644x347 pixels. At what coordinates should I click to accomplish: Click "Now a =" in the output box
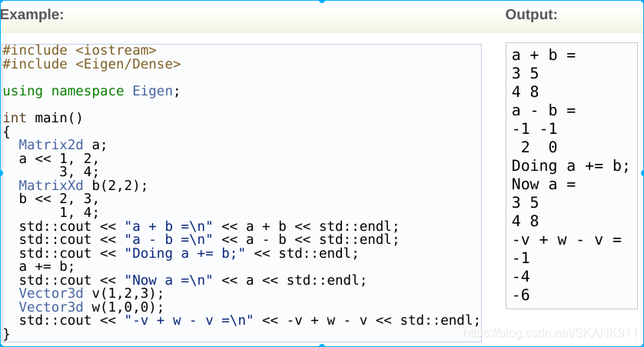click(544, 184)
